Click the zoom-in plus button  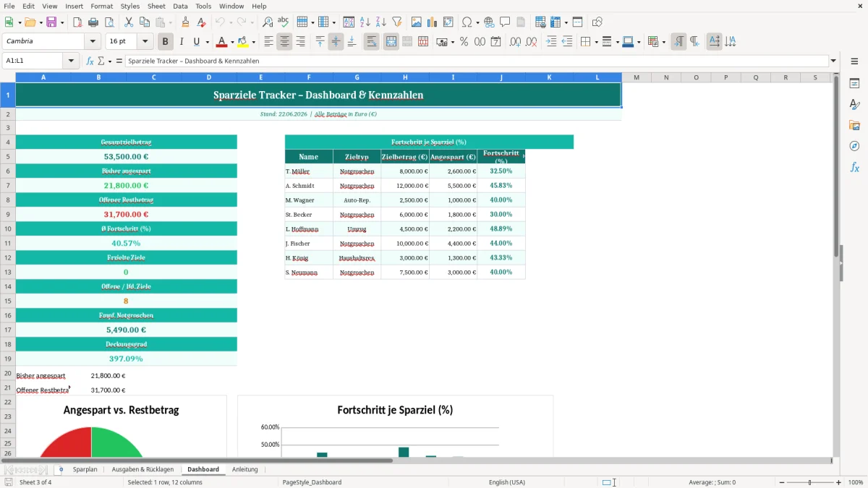coord(839,482)
